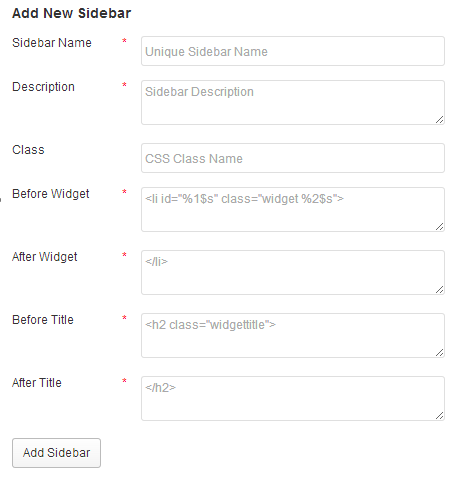Image resolution: width=464 pixels, height=479 pixels.
Task: Click the Add Sidebar button
Action: (56, 453)
